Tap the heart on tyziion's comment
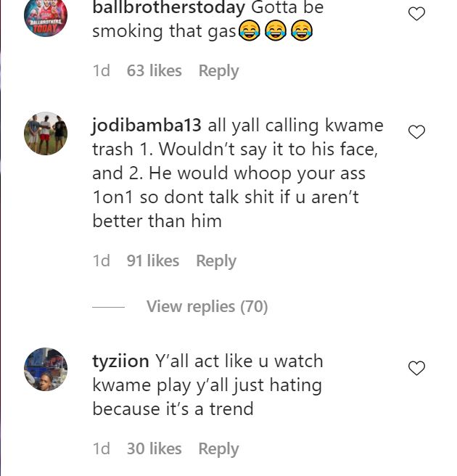Image resolution: width=457 pixels, height=476 pixels. (416, 369)
